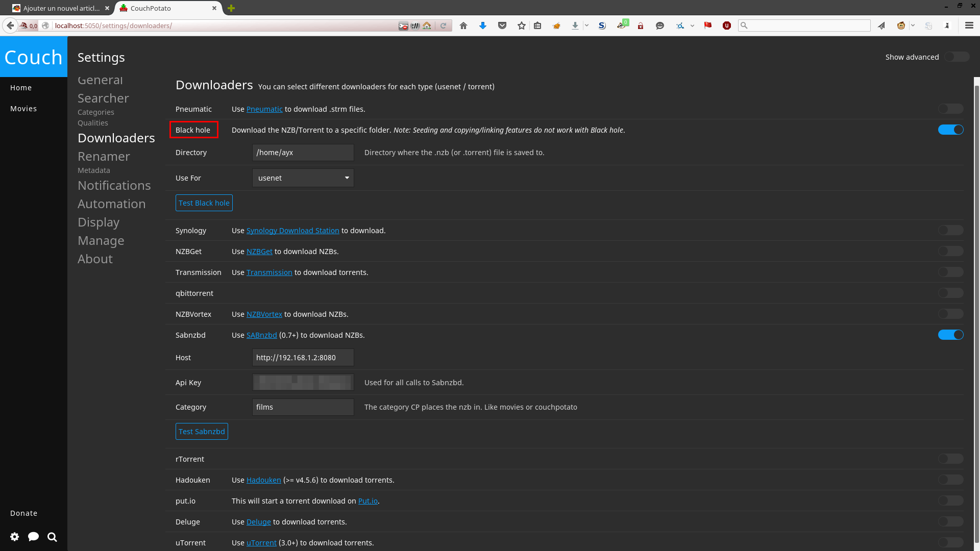Open the Synology Download Station link
This screenshot has height=551, width=980.
(293, 231)
